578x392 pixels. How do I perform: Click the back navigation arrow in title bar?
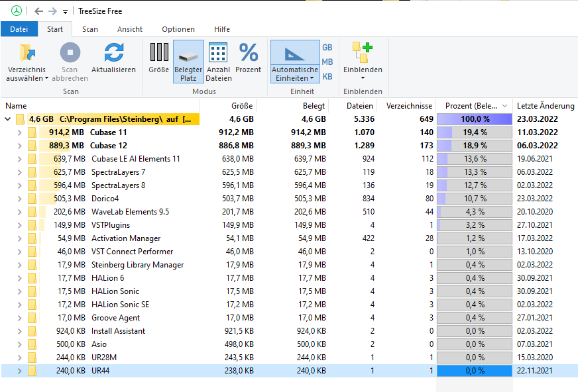click(x=38, y=11)
